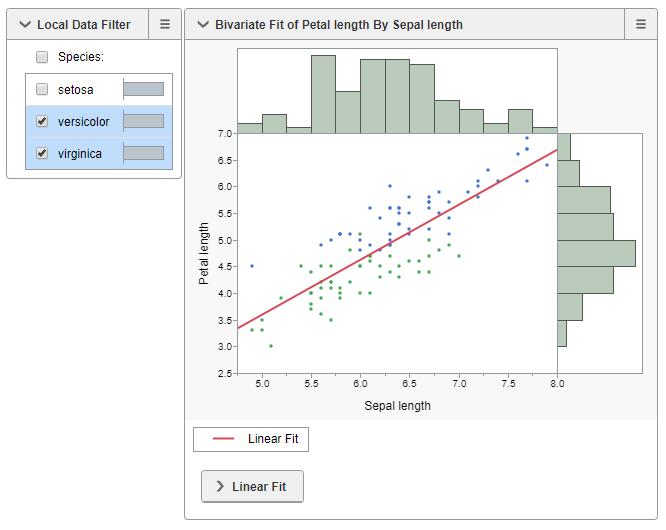Uncheck the virginica species filter
The image size is (666, 530).
tap(42, 153)
